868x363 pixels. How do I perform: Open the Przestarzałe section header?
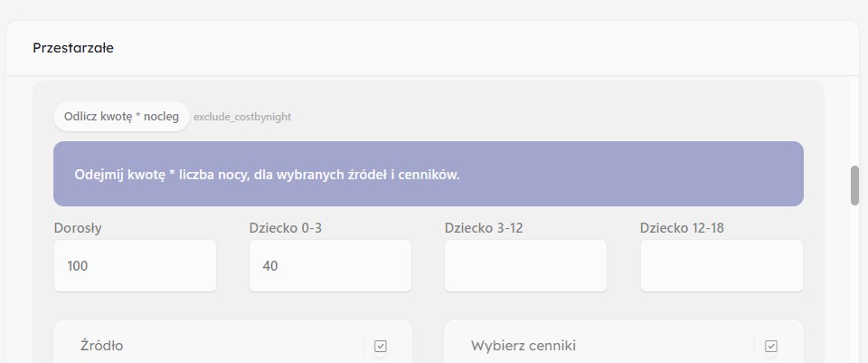coord(73,48)
